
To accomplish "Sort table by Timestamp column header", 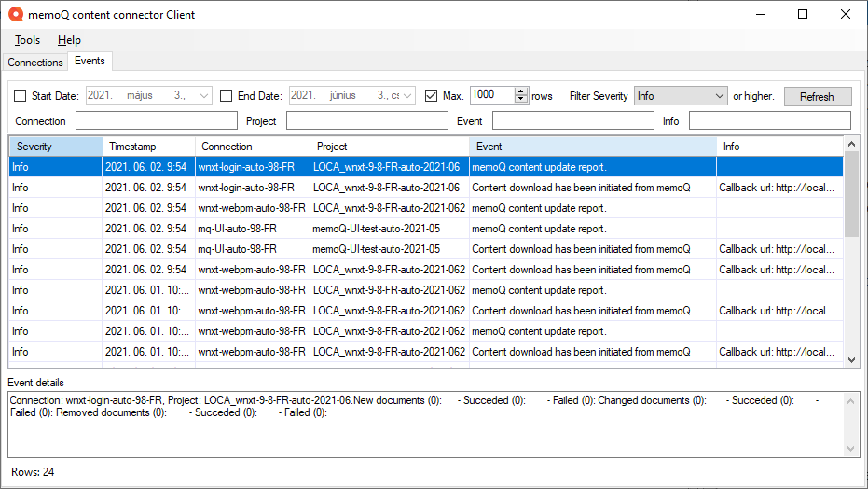I will point(148,147).
